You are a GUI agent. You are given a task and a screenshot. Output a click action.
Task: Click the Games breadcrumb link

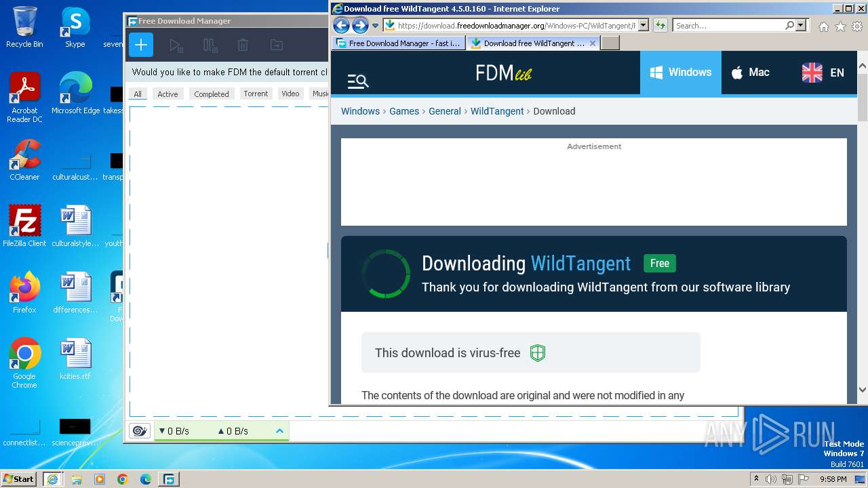click(404, 111)
